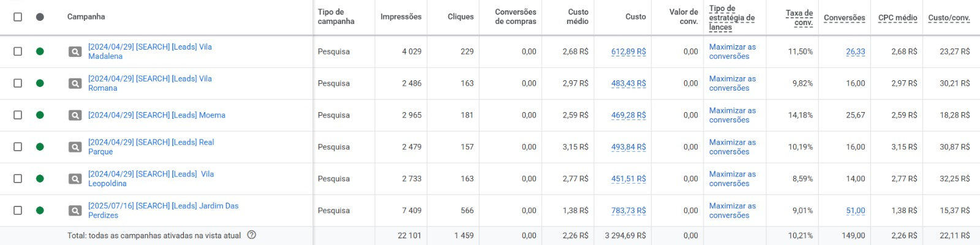This screenshot has height=245, width=980.
Task: Click the Taxa de conv. column header
Action: pos(799,18)
